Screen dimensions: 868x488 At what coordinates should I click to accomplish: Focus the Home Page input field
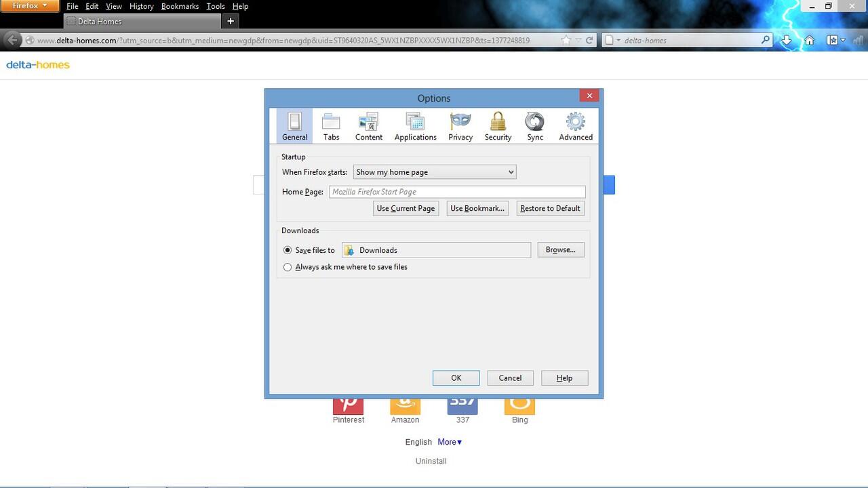pyautogui.click(x=457, y=192)
